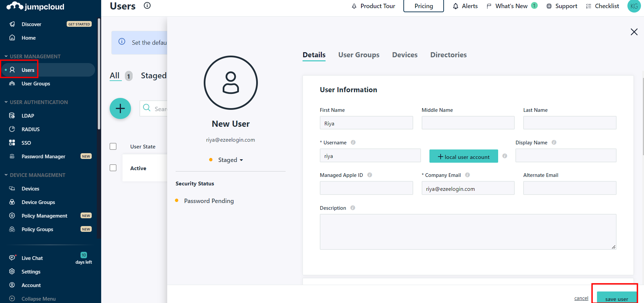644x303 pixels.
Task: Click the Last Name field
Action: [x=570, y=123]
